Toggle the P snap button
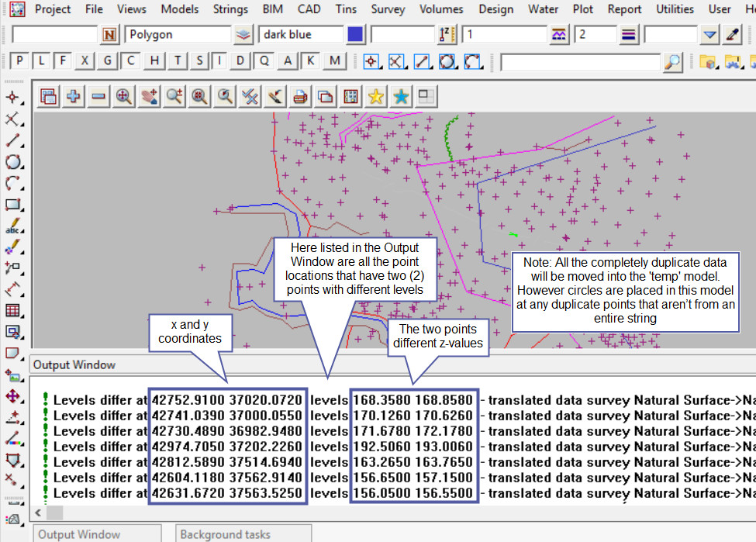Screen dimensions: 756x542 click(19, 61)
